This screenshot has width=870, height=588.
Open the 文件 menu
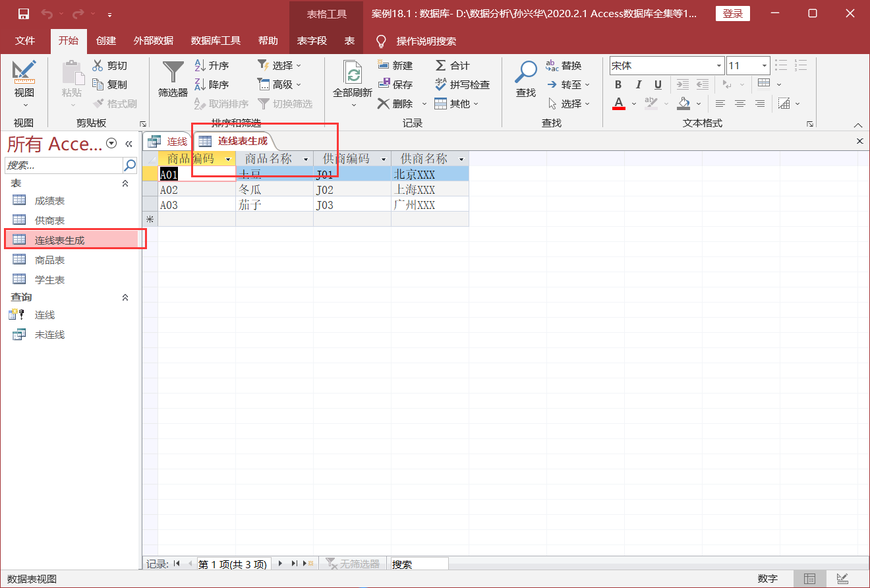(25, 41)
